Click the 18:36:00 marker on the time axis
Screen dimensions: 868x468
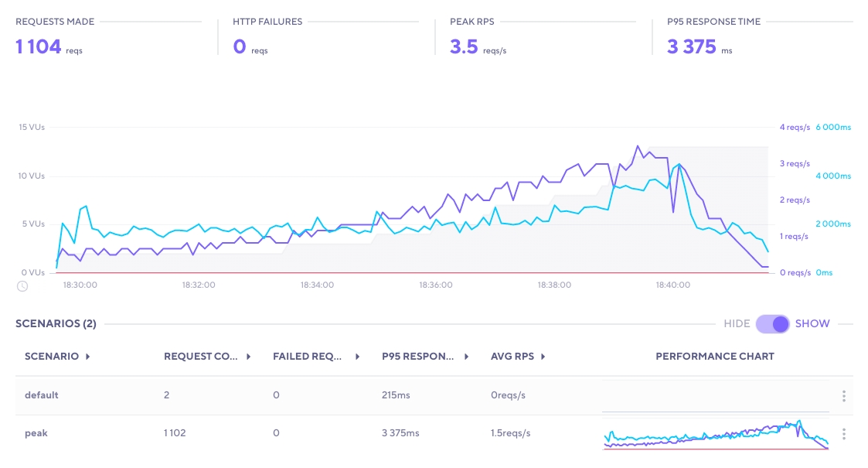tap(436, 285)
